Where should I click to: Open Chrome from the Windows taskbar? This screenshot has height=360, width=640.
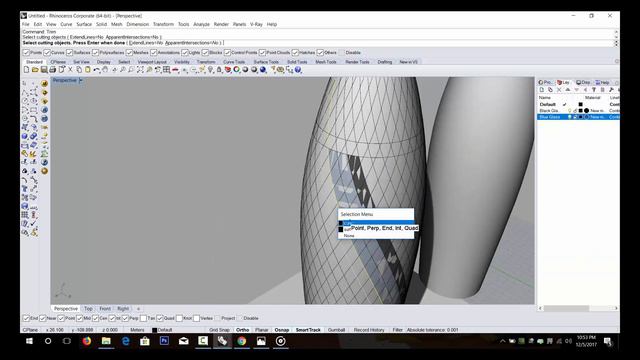tap(242, 341)
